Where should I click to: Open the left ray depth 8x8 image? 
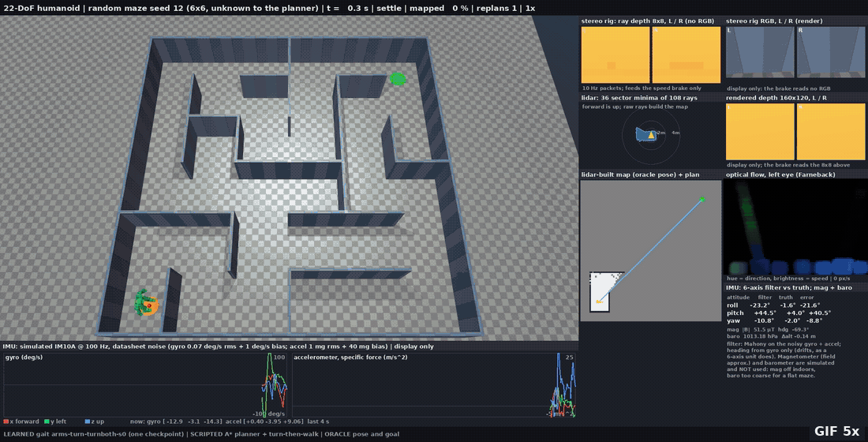click(615, 54)
